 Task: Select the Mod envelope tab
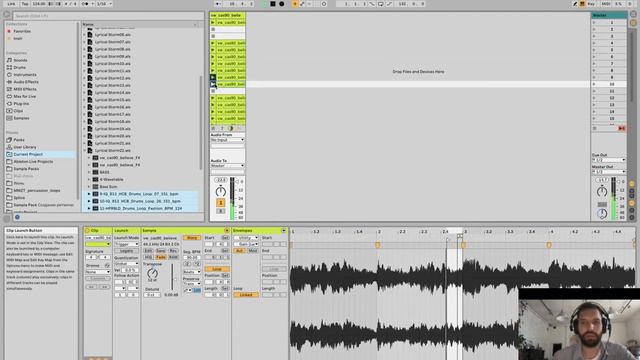[x=253, y=251]
